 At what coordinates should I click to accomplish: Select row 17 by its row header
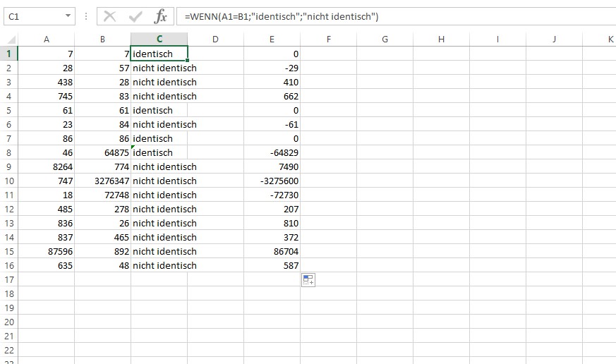tap(9, 280)
